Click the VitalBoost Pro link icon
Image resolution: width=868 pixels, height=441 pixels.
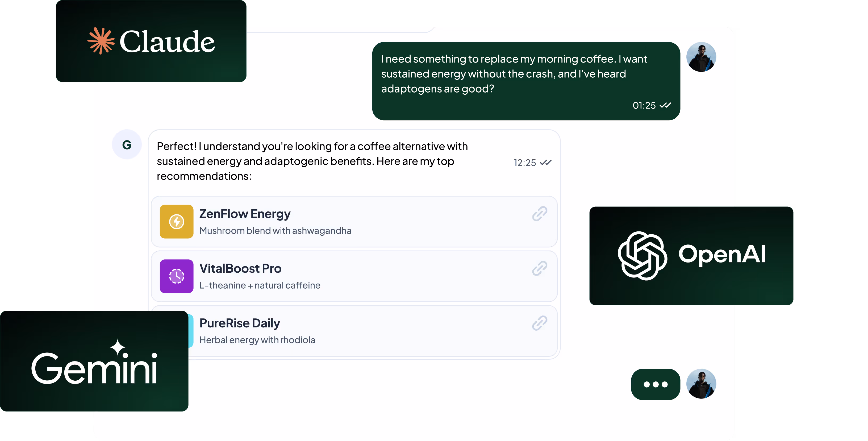click(540, 268)
